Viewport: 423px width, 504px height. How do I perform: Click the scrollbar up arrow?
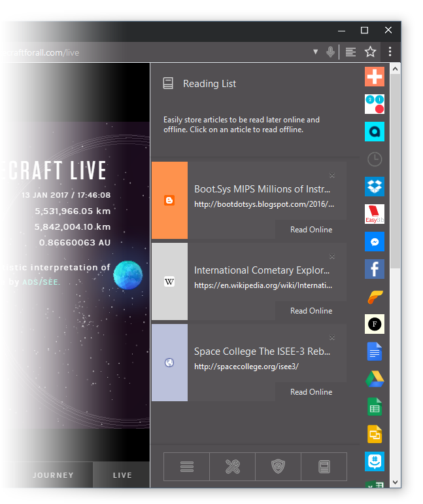tap(395, 69)
